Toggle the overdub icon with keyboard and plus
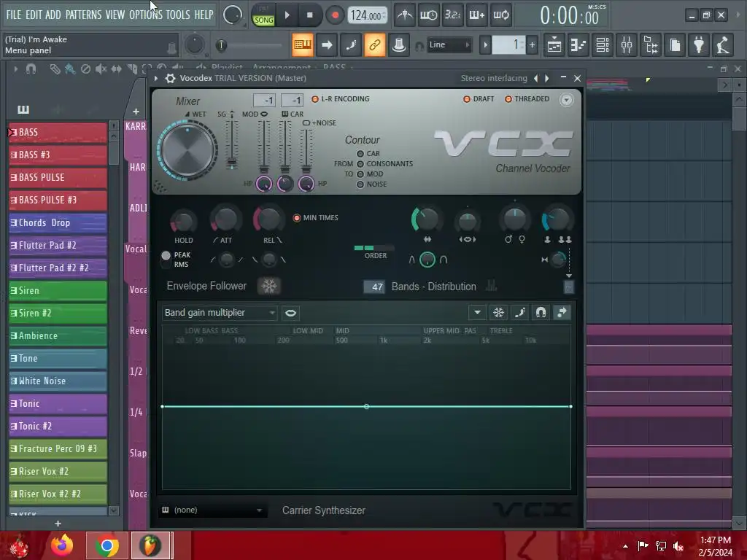This screenshot has width=747, height=560. [x=476, y=15]
